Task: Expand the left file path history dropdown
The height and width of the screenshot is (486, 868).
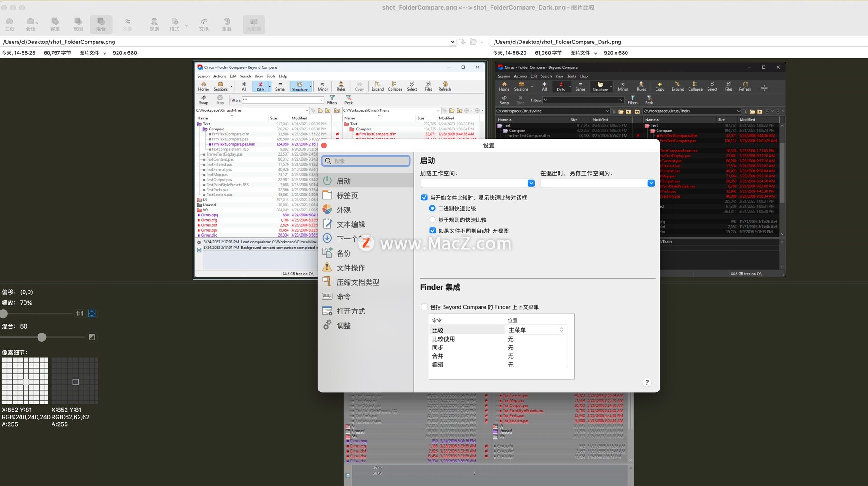Action: (x=453, y=42)
